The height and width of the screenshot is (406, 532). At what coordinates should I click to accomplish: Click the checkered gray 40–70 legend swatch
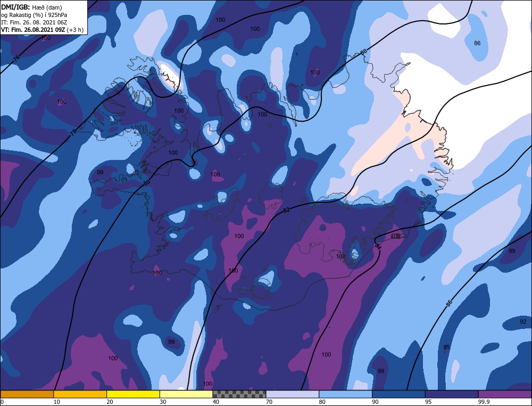tap(239, 394)
